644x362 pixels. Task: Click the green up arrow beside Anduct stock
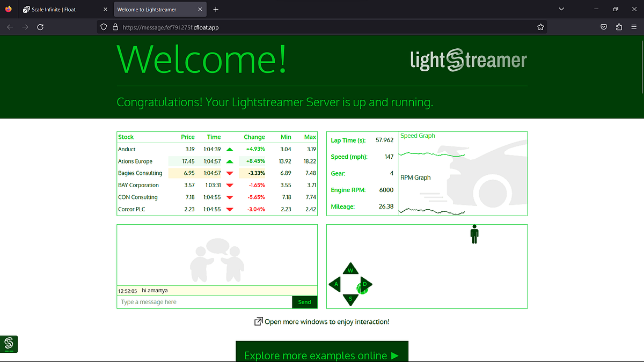click(x=229, y=149)
